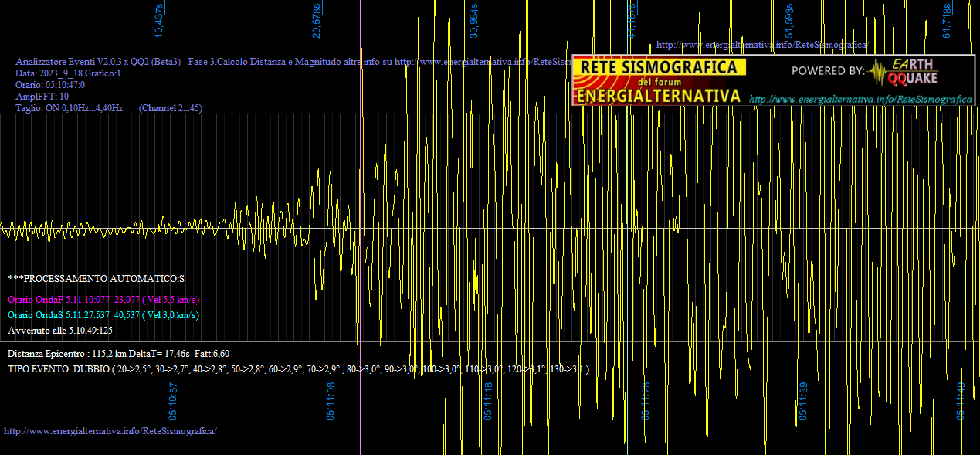Select the 61,718s time axis label
This screenshot has height=455, width=980.
point(947,20)
